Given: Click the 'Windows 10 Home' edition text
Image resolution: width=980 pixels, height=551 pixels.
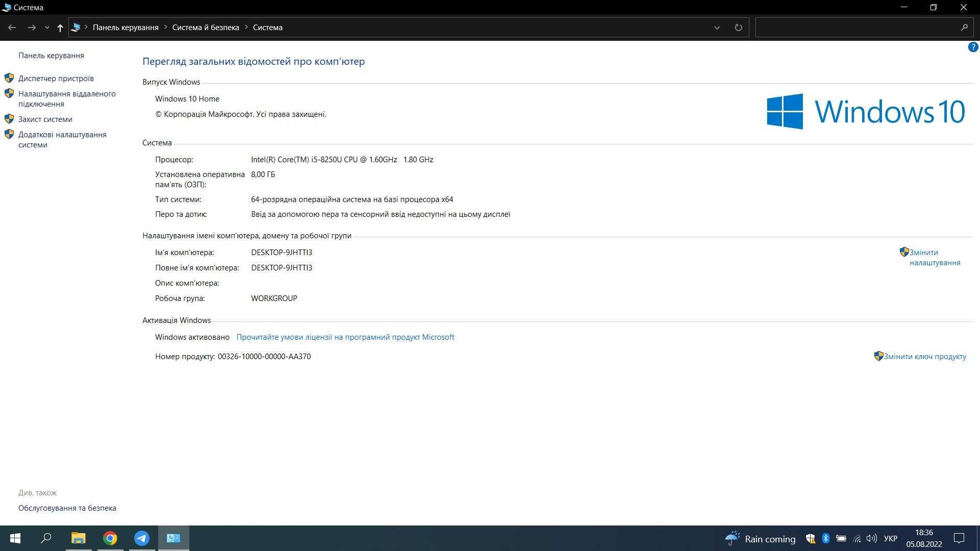Looking at the screenshot, I should (187, 99).
